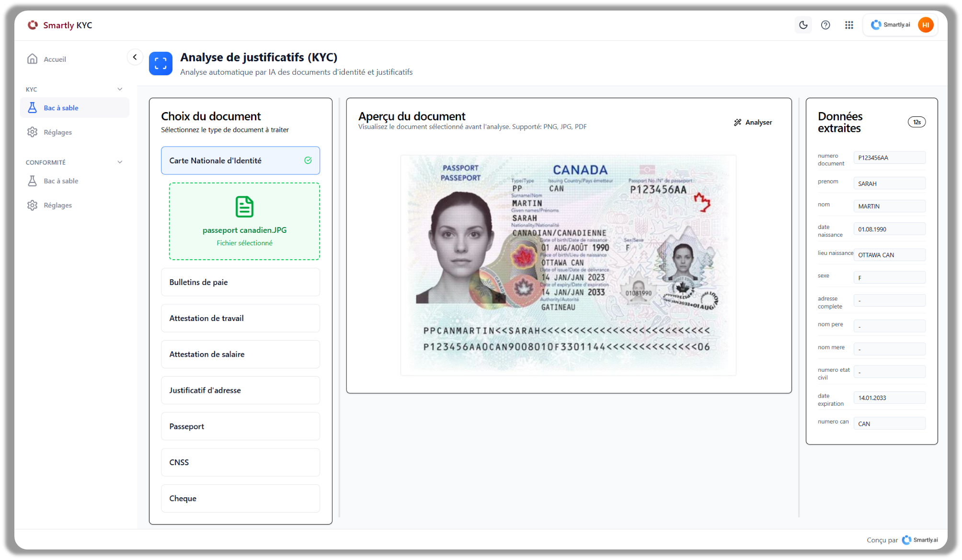Click the Accueil home icon

click(33, 59)
